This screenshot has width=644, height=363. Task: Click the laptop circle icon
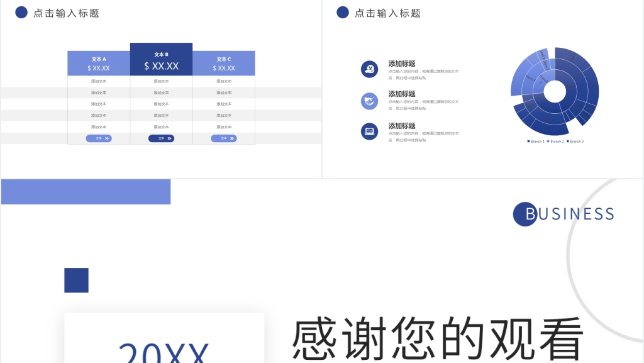(369, 131)
